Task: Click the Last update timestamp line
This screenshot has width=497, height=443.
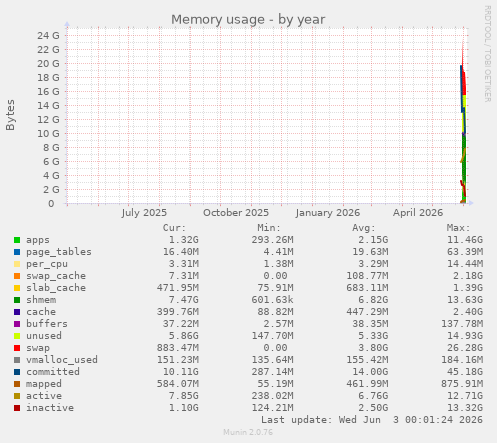Action: pos(372,420)
